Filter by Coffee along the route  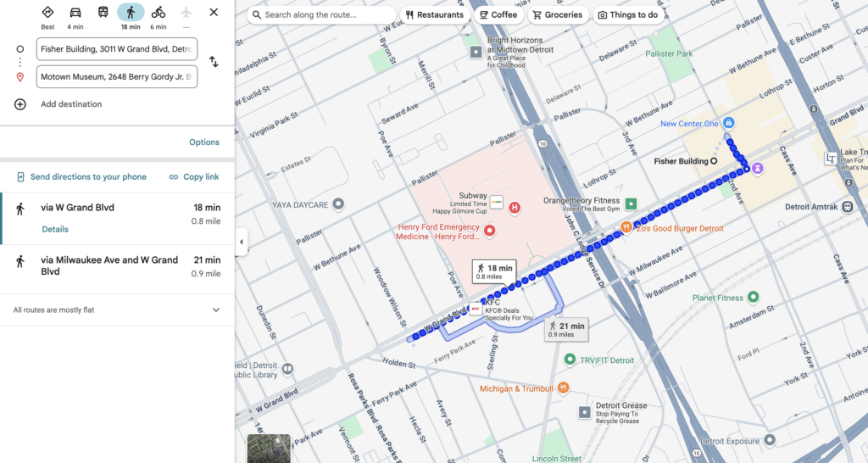click(498, 15)
